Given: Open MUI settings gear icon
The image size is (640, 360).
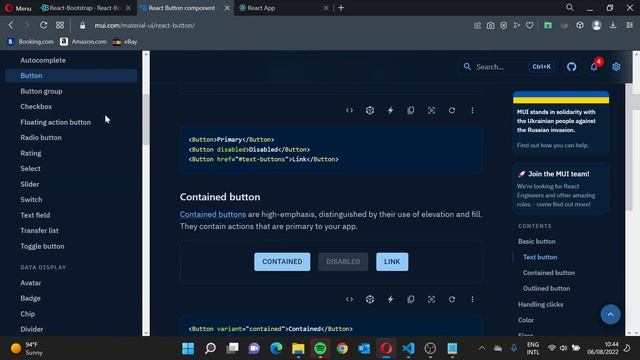Looking at the screenshot, I should [x=616, y=67].
